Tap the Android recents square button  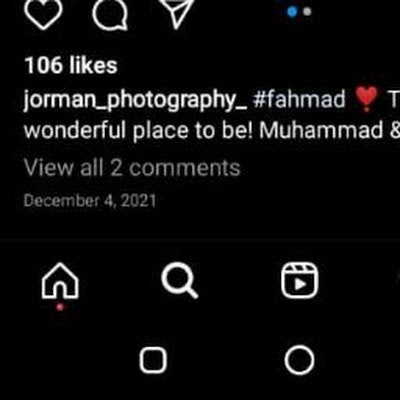click(x=153, y=360)
